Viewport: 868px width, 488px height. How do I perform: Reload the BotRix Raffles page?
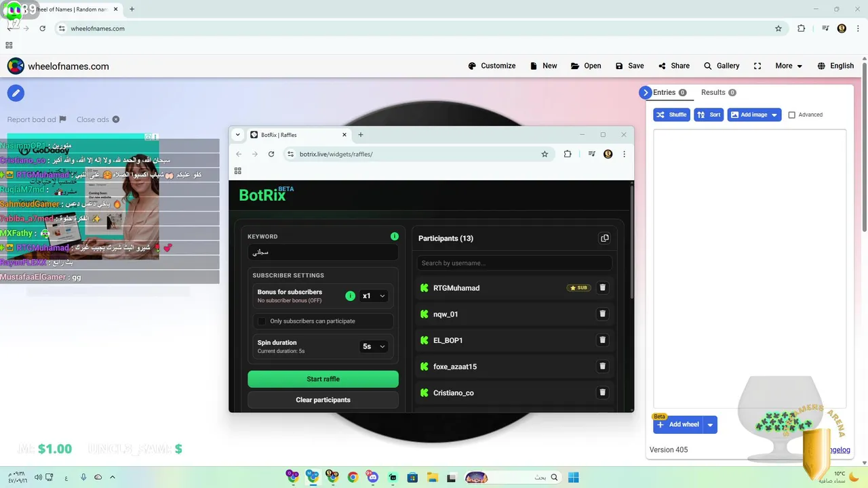271,154
